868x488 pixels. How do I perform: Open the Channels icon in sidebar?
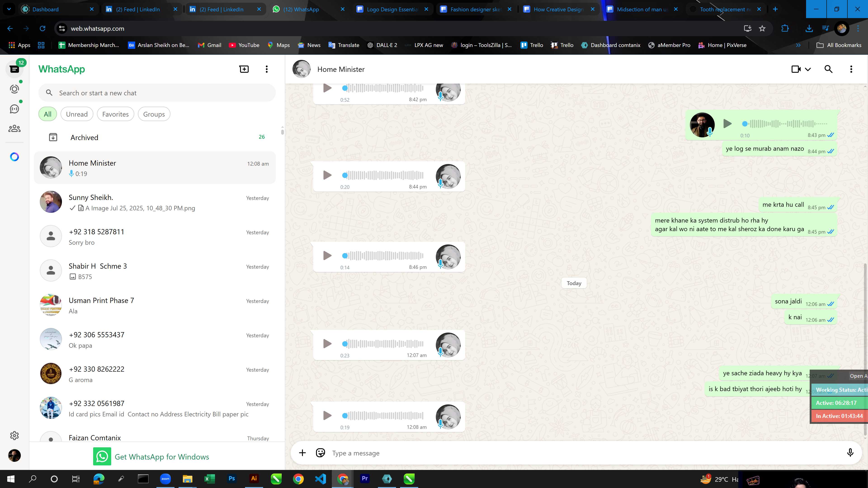14,109
